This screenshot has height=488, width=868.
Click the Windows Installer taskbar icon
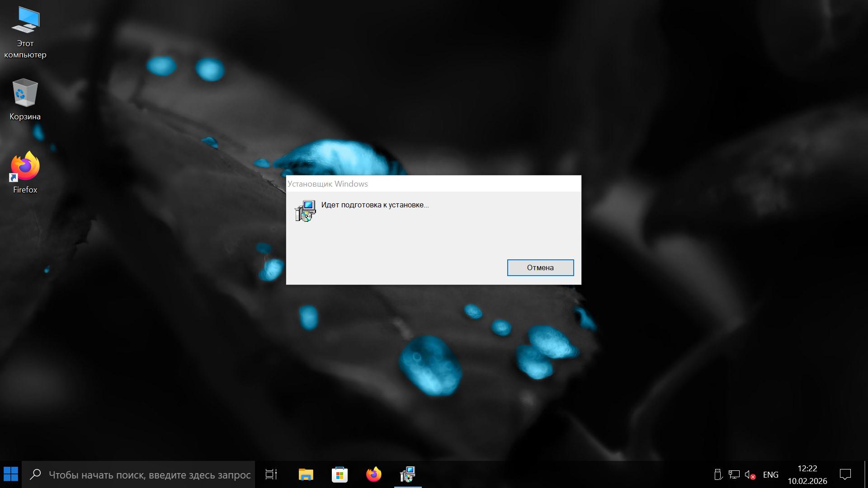tap(407, 474)
